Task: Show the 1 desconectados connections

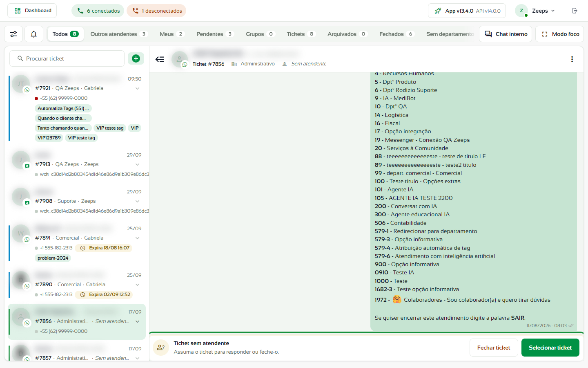Action: 156,11
